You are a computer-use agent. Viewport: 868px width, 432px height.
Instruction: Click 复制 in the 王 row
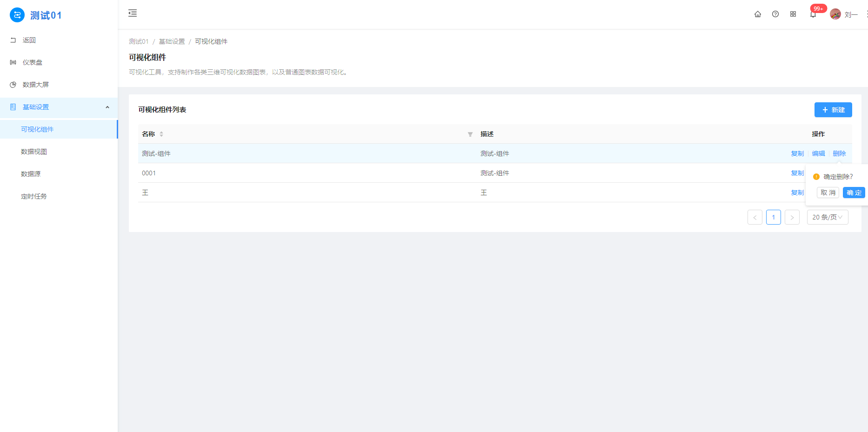pos(797,193)
